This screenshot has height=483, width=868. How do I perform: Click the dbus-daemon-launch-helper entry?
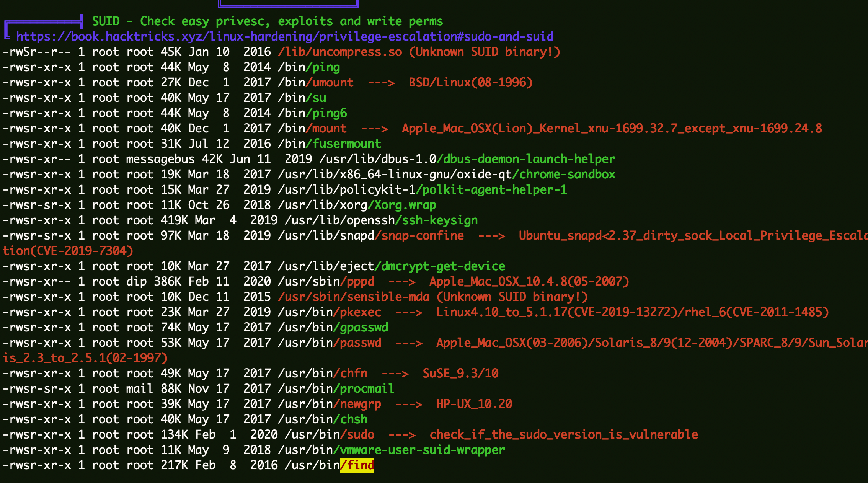coord(529,159)
